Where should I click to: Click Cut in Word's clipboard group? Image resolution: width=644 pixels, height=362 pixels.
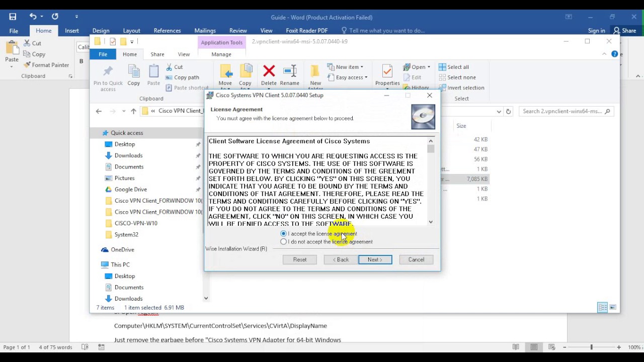(x=32, y=43)
